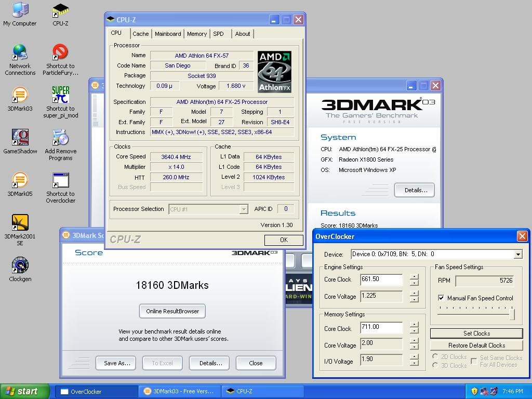The height and width of the screenshot is (399, 532).
Task: Click the To Excel button
Action: coord(162,363)
